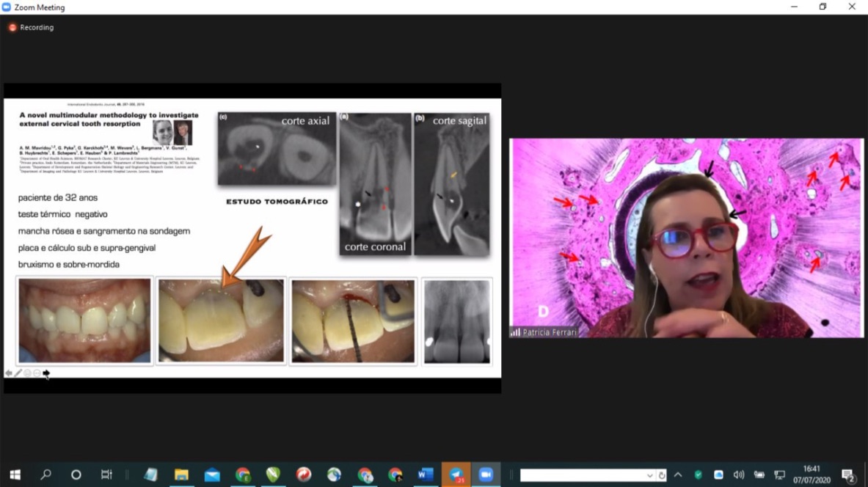Toggle the volume speaker icon in tray
This screenshot has width=868, height=487.
(x=739, y=475)
